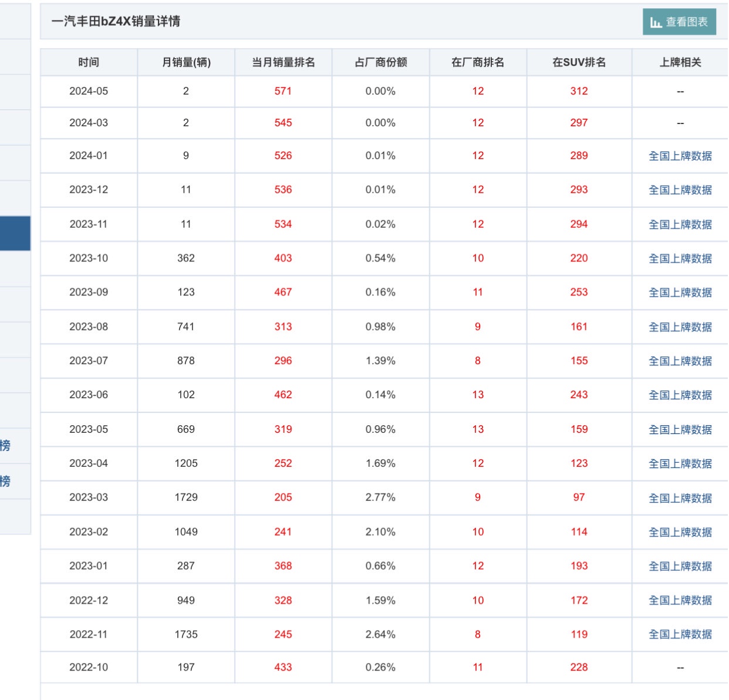729x700 pixels.
Task: Open 全国上牌数据 link for 2023-05
Action: pos(680,430)
